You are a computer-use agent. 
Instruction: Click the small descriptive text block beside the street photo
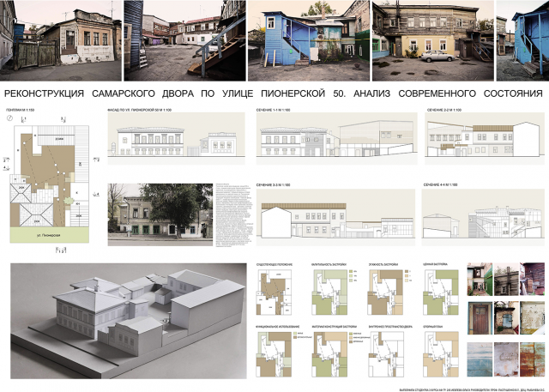click(234, 215)
